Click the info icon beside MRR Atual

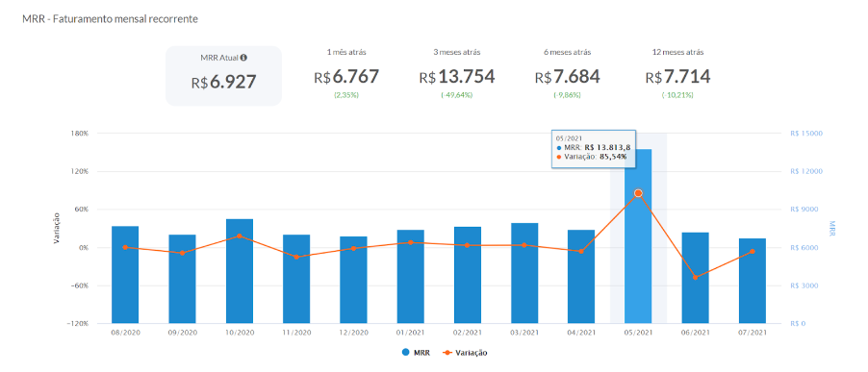pos(243,58)
